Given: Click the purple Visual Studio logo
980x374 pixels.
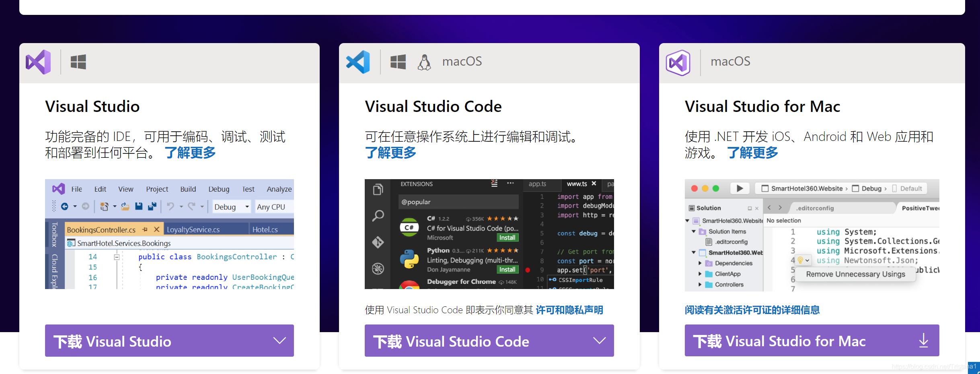Looking at the screenshot, I should tap(38, 62).
